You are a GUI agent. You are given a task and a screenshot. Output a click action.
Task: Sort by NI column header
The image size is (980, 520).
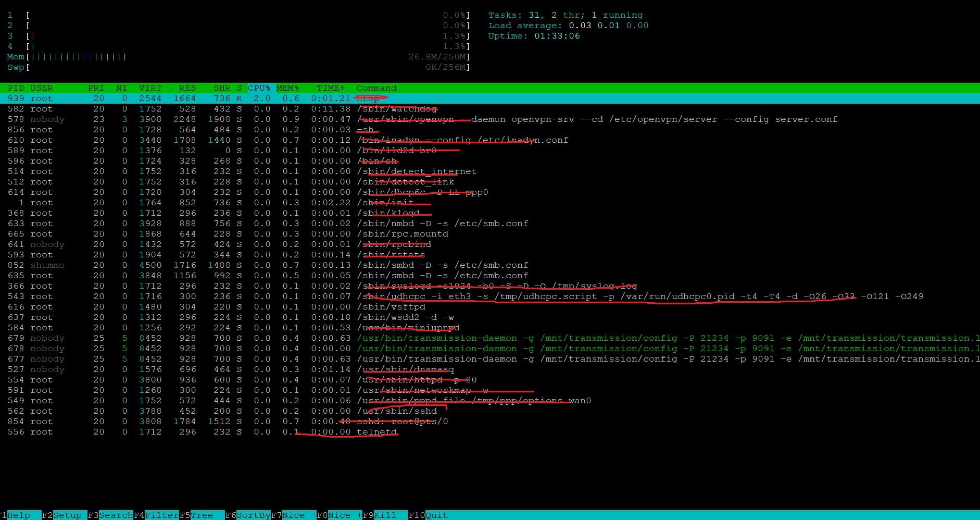(x=122, y=88)
